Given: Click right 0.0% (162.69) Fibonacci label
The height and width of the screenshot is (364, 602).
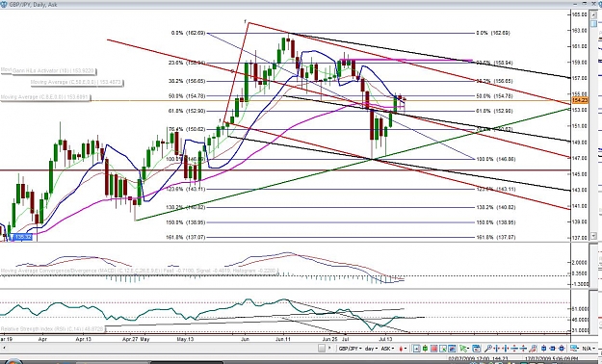Looking at the screenshot, I should 493,33.
